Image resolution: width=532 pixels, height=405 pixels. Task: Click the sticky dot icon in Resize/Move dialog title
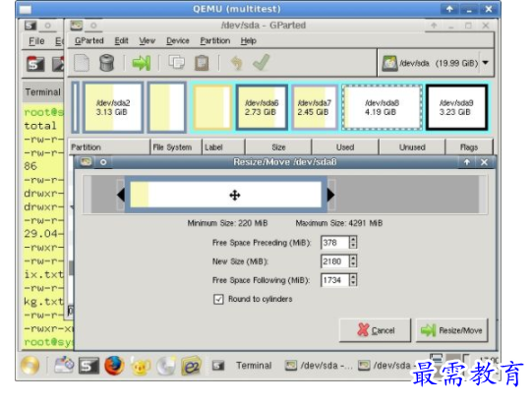[x=103, y=162]
